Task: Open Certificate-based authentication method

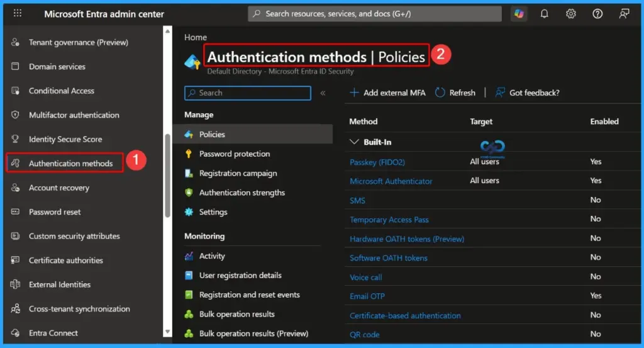Action: click(405, 315)
